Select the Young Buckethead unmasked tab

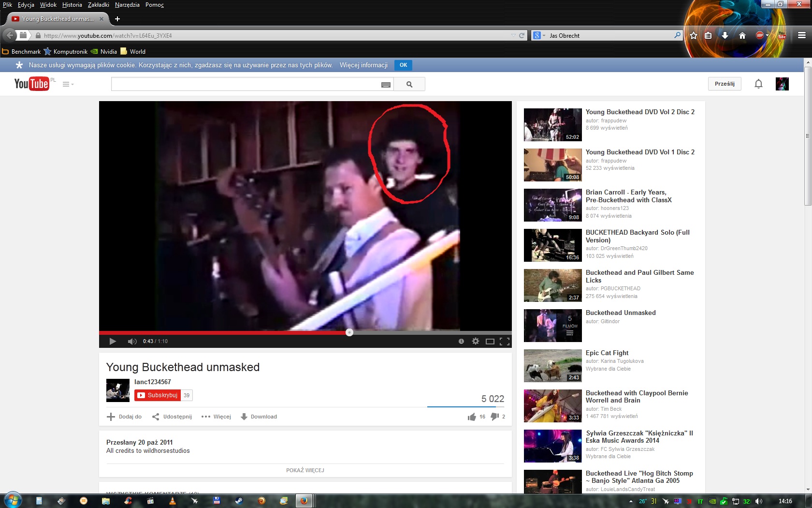[58, 19]
